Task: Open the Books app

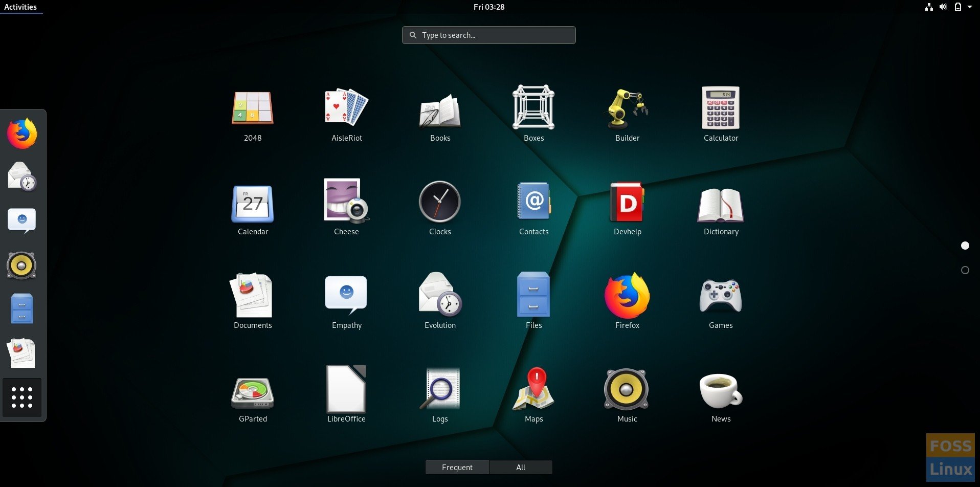Action: tap(440, 110)
